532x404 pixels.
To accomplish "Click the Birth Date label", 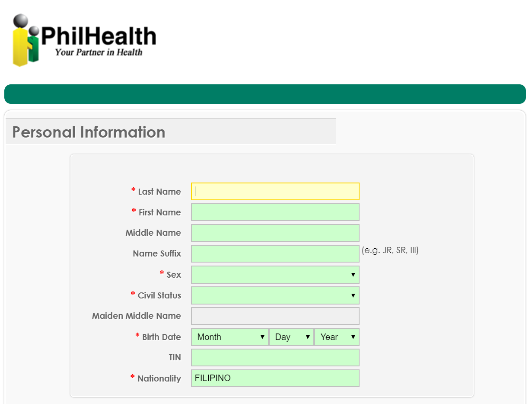I will click(x=162, y=337).
